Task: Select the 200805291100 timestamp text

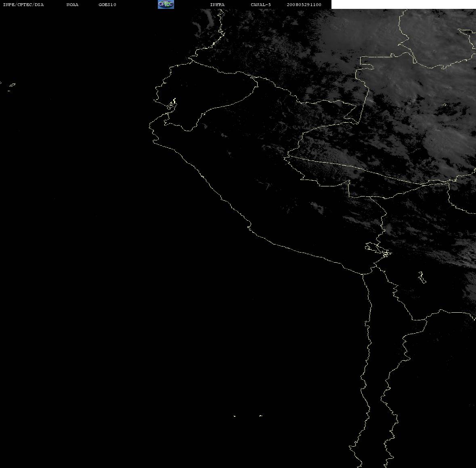Action: (x=304, y=4)
